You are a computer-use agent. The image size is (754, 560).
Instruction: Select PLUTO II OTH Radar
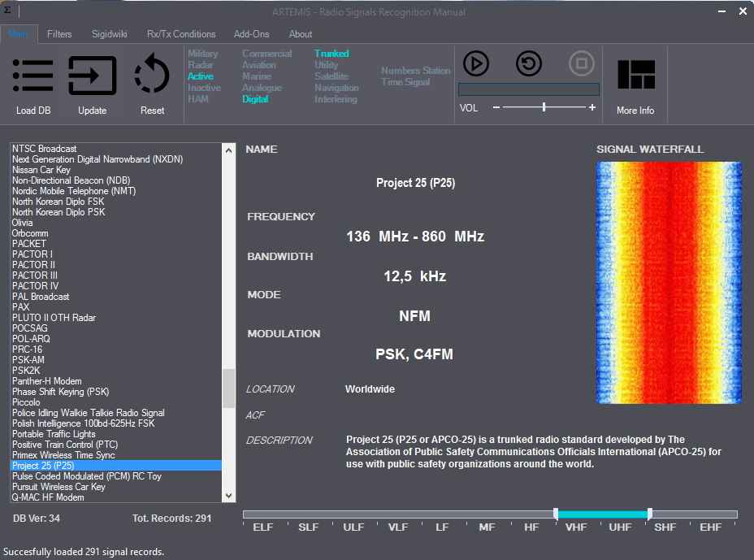click(x=116, y=318)
